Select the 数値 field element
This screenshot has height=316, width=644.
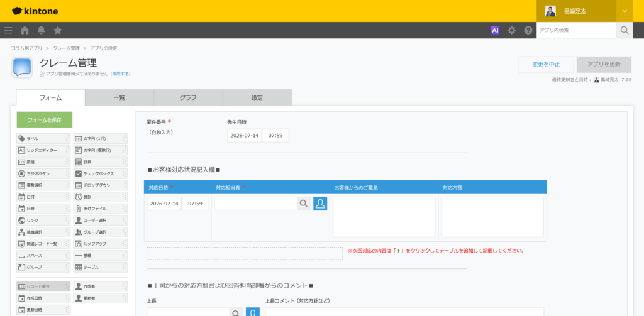[43, 162]
